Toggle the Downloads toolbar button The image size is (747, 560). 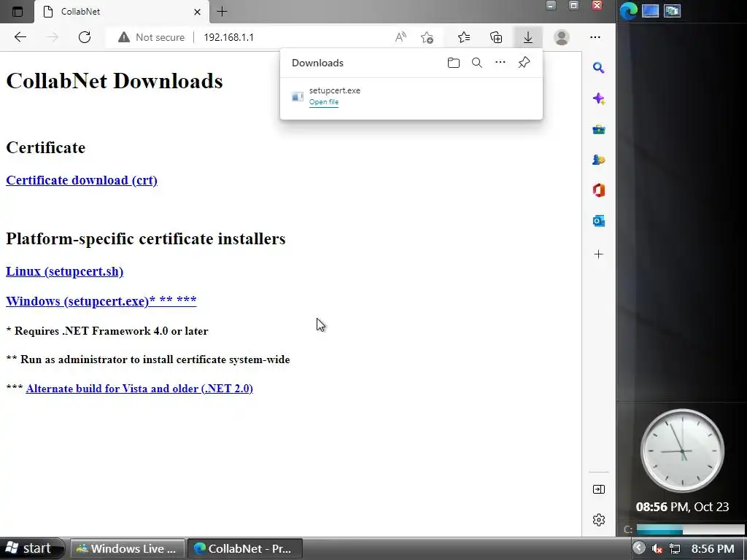pos(528,37)
